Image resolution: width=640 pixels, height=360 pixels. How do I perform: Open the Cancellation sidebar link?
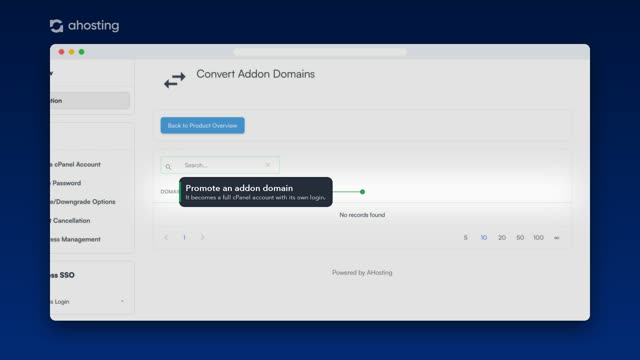tap(70, 220)
